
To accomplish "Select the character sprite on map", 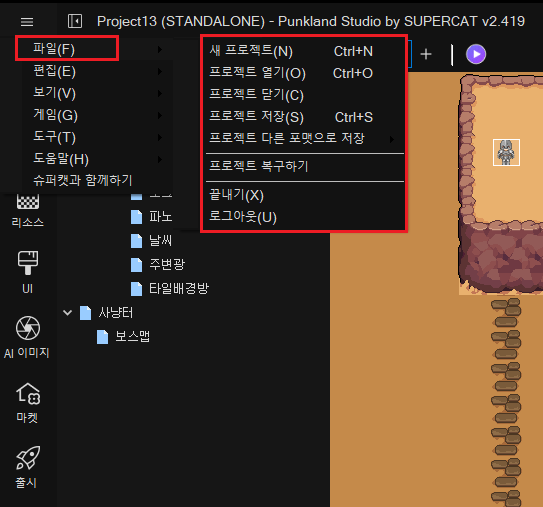I will coord(506,152).
